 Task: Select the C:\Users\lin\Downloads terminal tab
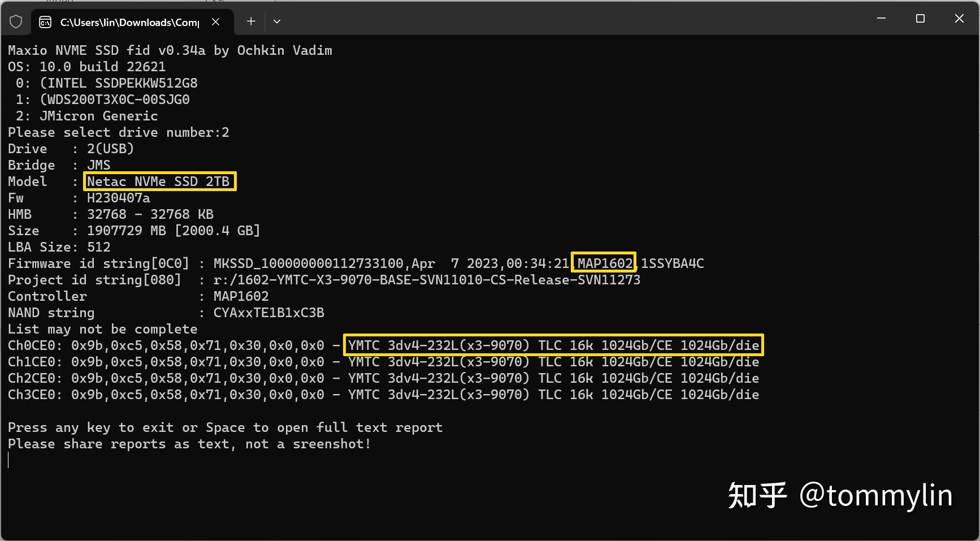(x=129, y=22)
